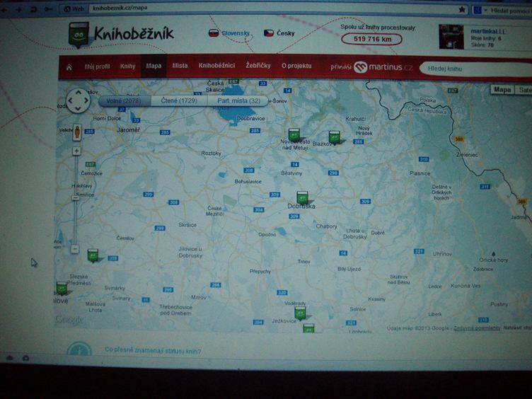Click the browser reload icon

tap(34, 9)
